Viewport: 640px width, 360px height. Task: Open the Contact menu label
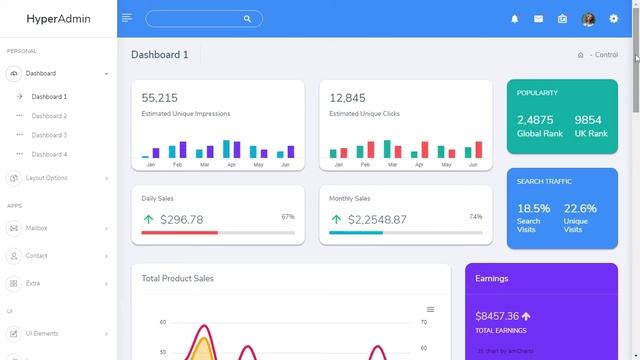pyautogui.click(x=36, y=256)
